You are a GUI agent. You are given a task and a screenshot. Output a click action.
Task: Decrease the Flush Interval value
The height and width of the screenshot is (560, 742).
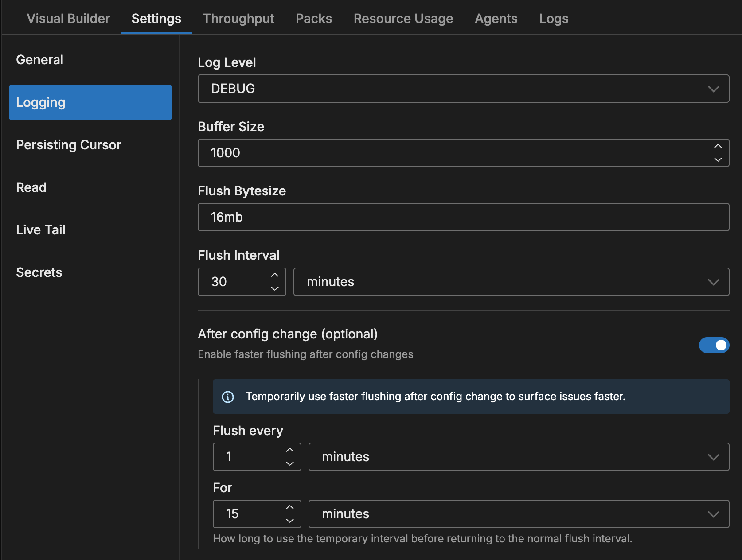(x=274, y=288)
